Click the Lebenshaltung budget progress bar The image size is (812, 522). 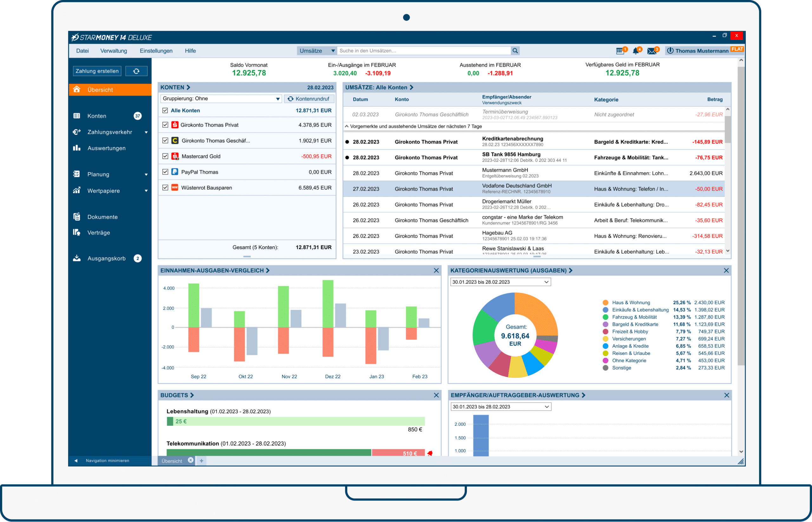296,421
